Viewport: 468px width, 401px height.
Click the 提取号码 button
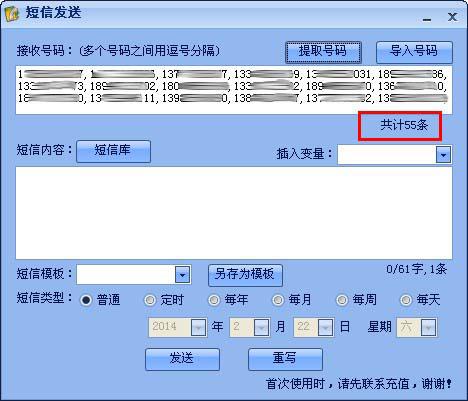pyautogui.click(x=323, y=52)
